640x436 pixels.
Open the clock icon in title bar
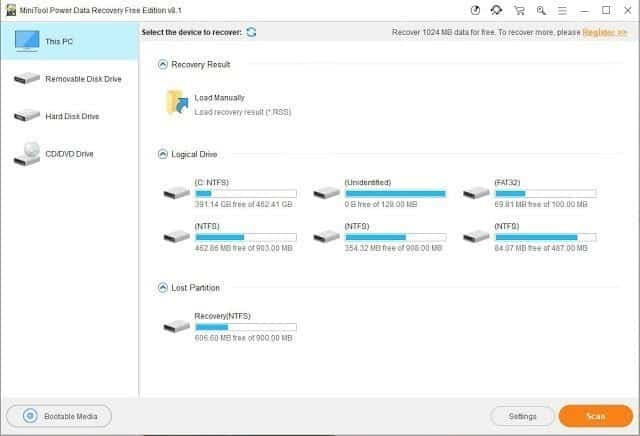pos(475,10)
